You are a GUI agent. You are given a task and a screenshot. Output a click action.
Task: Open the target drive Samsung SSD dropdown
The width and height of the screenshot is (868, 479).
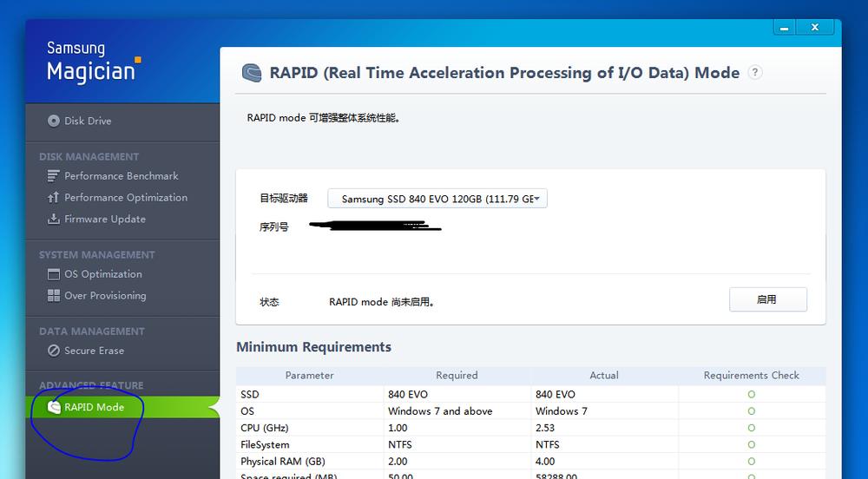tap(437, 199)
